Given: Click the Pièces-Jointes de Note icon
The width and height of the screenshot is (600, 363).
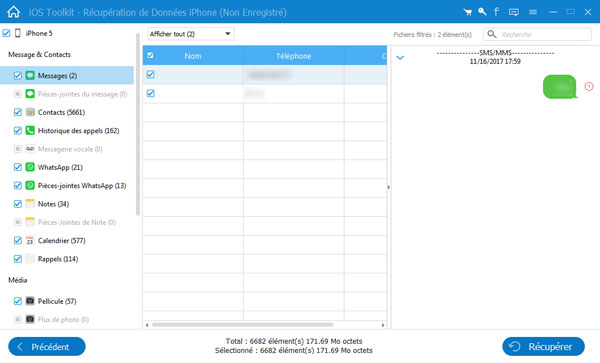Looking at the screenshot, I should point(30,222).
